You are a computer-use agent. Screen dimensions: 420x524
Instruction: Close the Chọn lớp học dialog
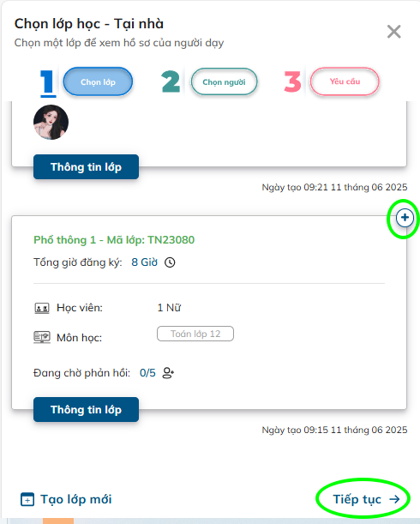coord(394,32)
